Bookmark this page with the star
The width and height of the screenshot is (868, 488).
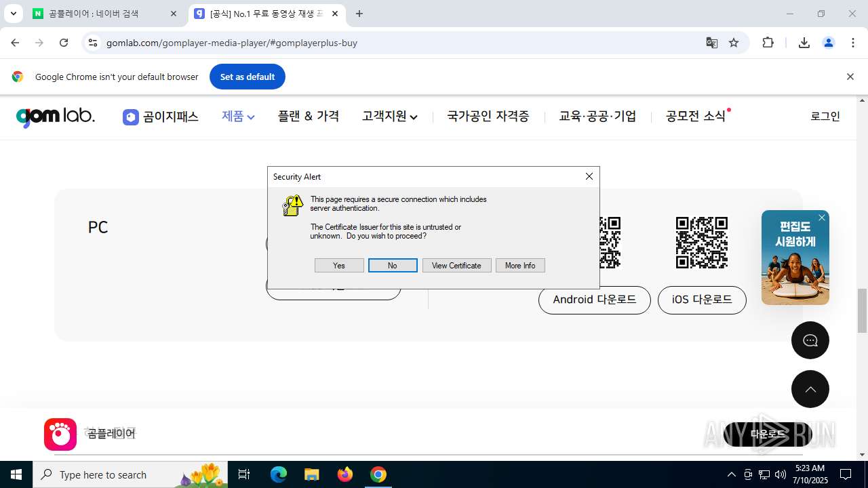(734, 43)
